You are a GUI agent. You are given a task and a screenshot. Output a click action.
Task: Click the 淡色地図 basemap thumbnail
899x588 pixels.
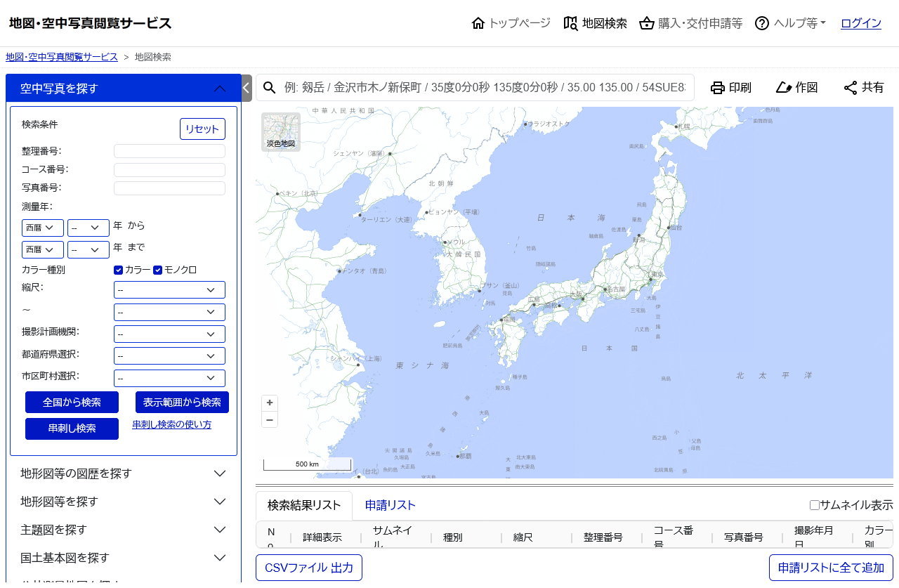(281, 132)
